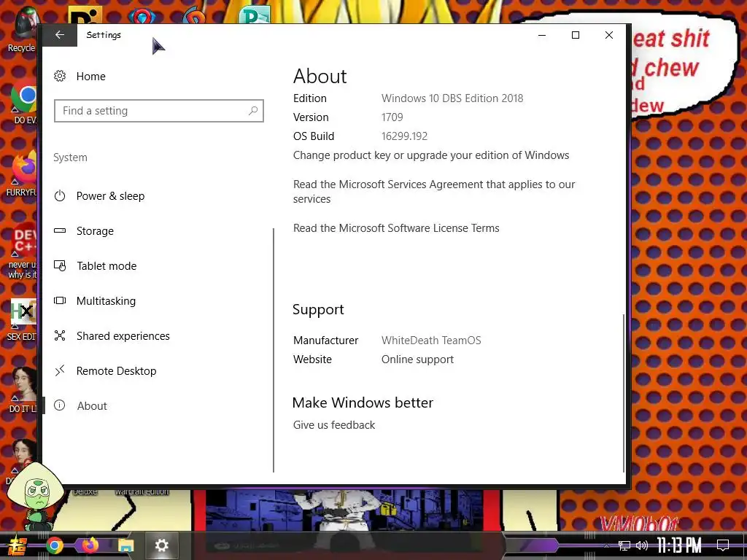
Task: Click the network tray icon
Action: [624, 545]
